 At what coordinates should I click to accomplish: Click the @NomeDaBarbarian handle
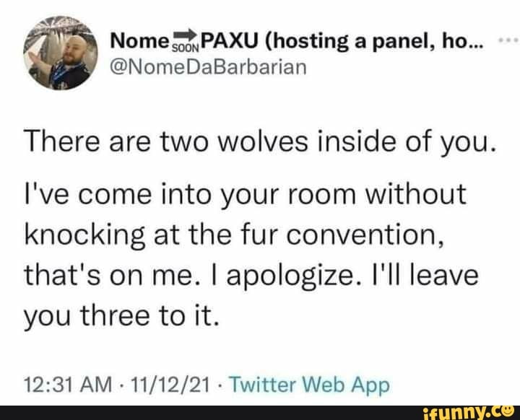pyautogui.click(x=208, y=67)
